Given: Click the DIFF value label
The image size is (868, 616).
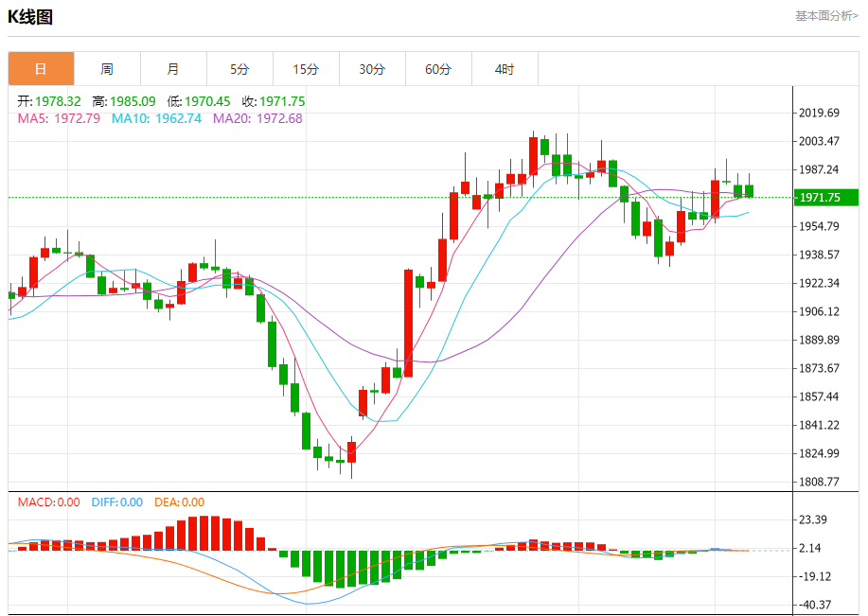Looking at the screenshot, I should pos(116,502).
